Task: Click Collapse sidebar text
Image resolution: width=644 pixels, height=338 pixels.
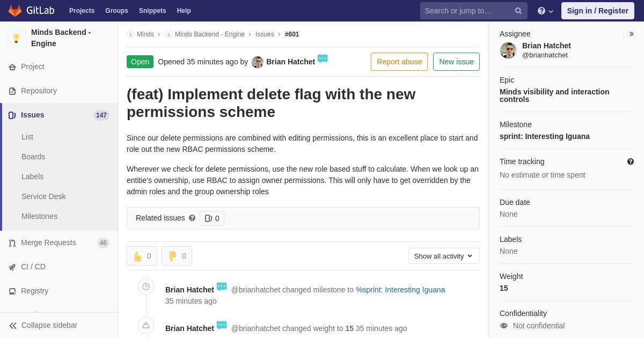Action: (x=49, y=325)
